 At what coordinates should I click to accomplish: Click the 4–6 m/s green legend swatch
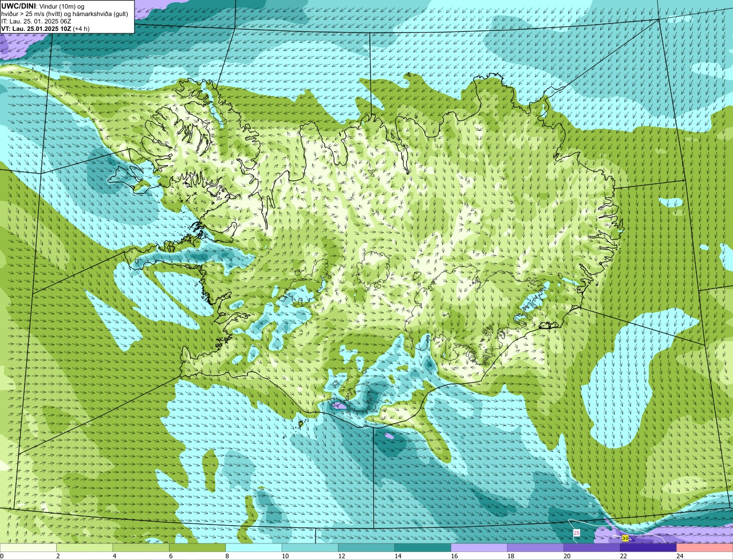141,548
